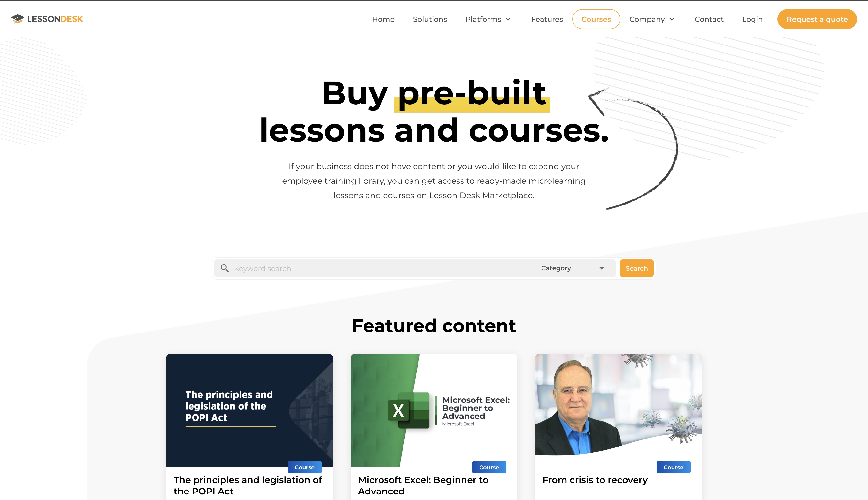Click the Solutions navigation link
The height and width of the screenshot is (500, 868).
click(429, 19)
